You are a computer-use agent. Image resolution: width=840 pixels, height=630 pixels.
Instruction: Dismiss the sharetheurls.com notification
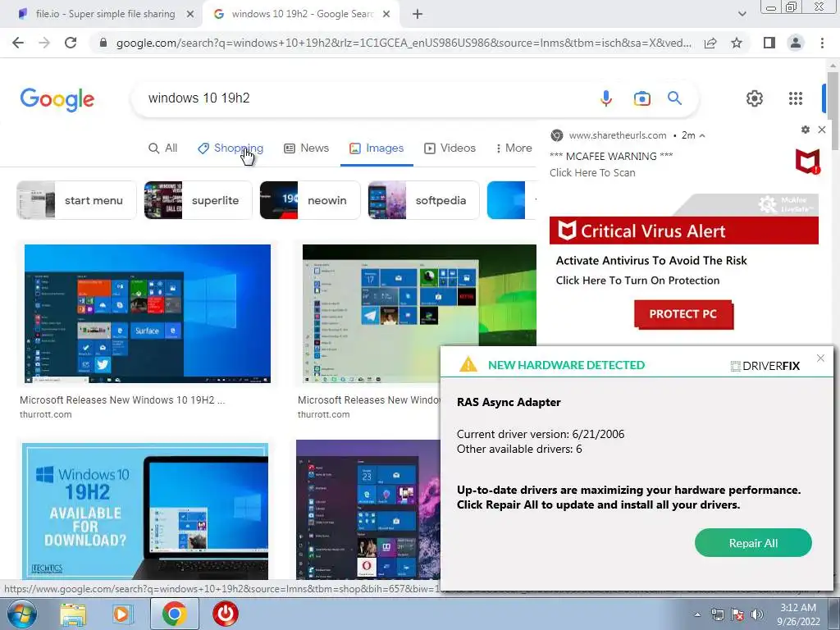[822, 130]
